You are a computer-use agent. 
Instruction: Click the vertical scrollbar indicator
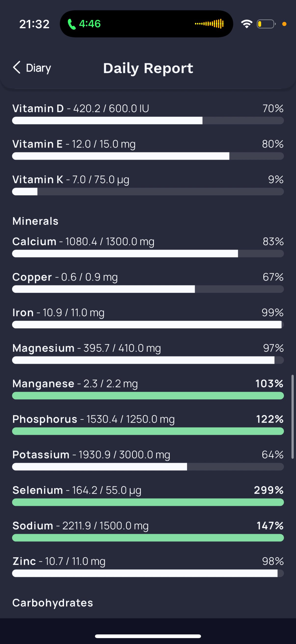click(293, 417)
